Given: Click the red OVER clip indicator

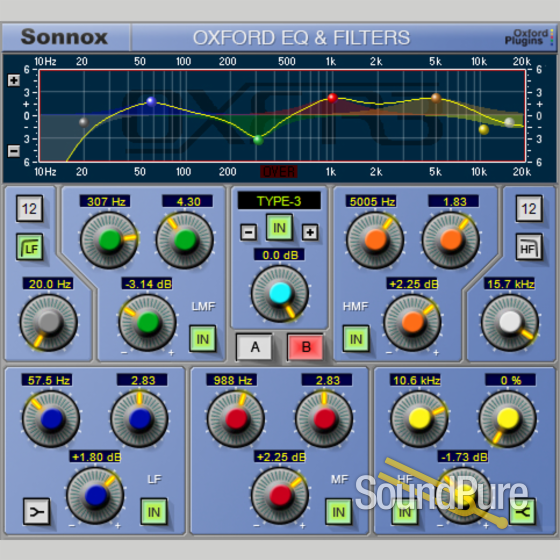Looking at the screenshot, I should 279,172.
